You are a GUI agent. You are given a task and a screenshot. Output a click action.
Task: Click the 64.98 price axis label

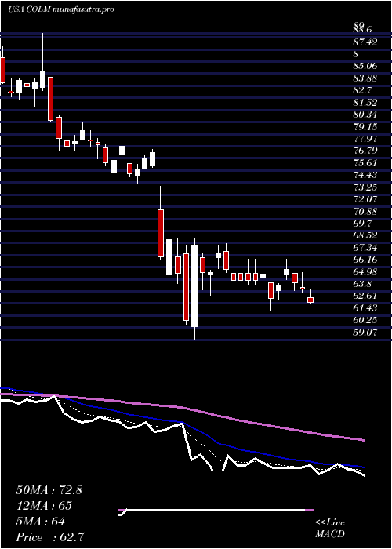365,271
